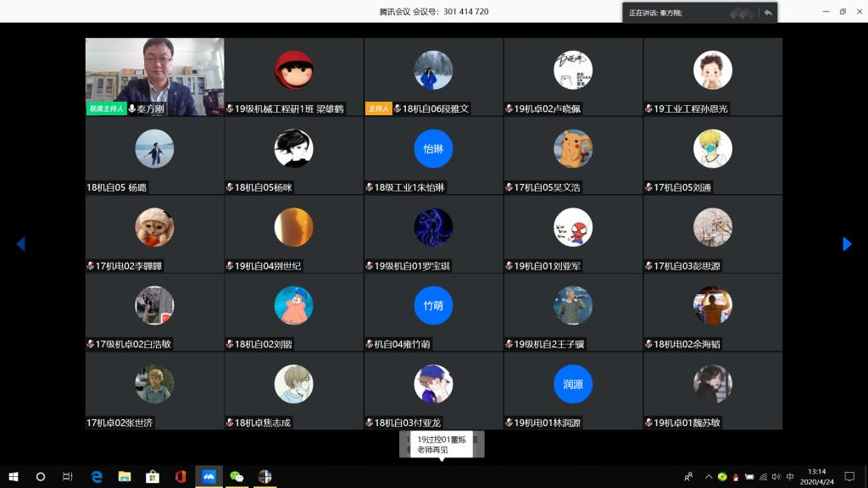
Task: Open Task View on taskbar
Action: click(68, 476)
